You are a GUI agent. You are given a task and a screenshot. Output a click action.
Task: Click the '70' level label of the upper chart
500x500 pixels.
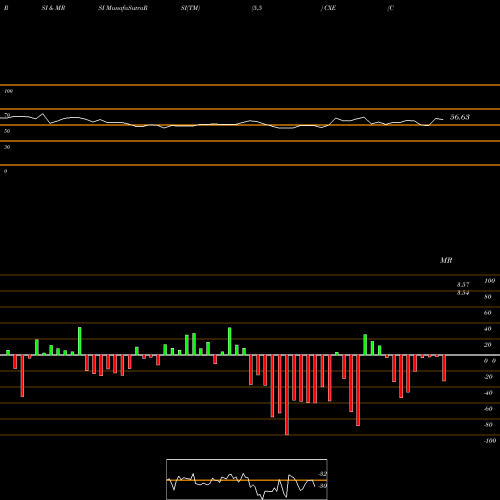pyautogui.click(x=7, y=115)
